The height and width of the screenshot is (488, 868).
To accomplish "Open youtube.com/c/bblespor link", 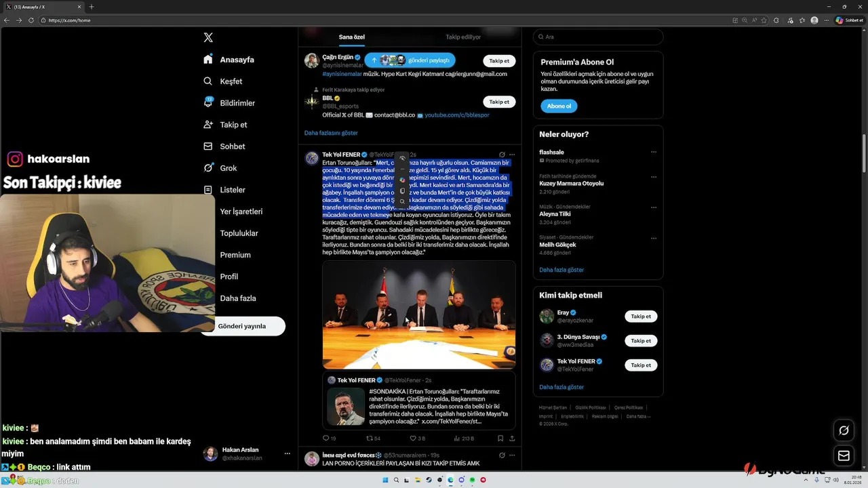I will tap(457, 115).
